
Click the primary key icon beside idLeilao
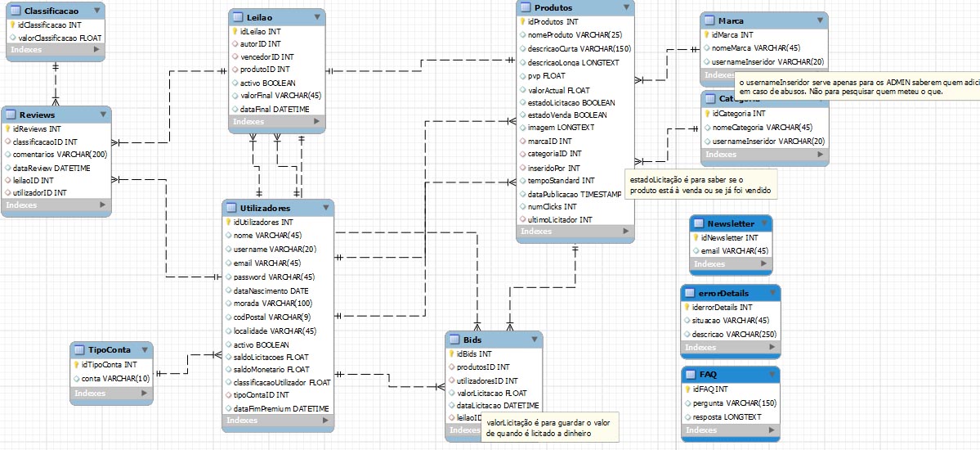(234, 31)
